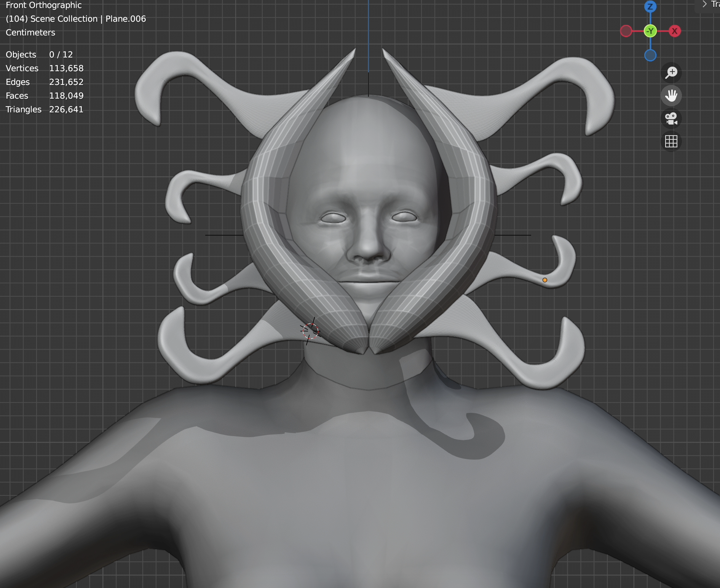Click the 3D cursor near the chin
Image resolution: width=720 pixels, height=588 pixels.
point(311,331)
